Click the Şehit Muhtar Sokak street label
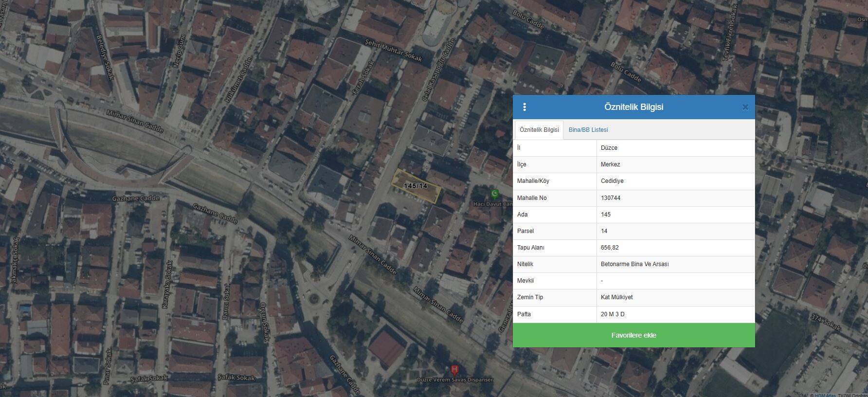Viewport: 868px width, 397px height. pyautogui.click(x=393, y=50)
